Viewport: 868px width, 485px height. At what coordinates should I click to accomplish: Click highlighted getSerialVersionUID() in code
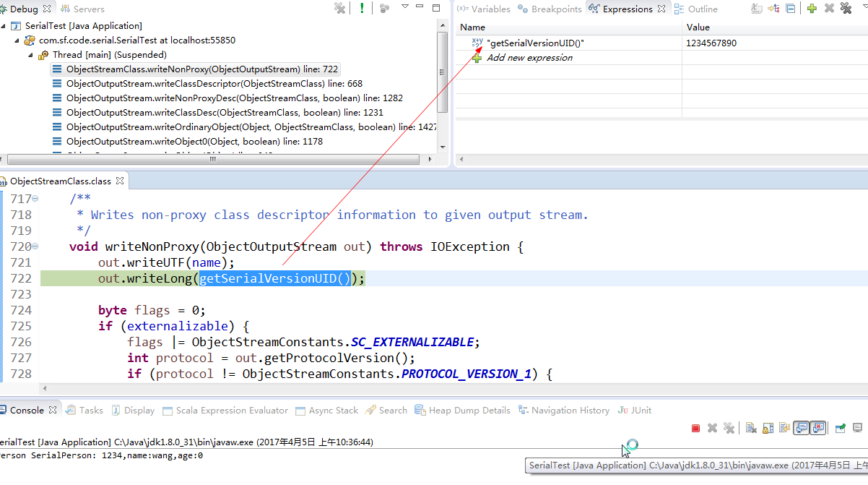tap(274, 278)
